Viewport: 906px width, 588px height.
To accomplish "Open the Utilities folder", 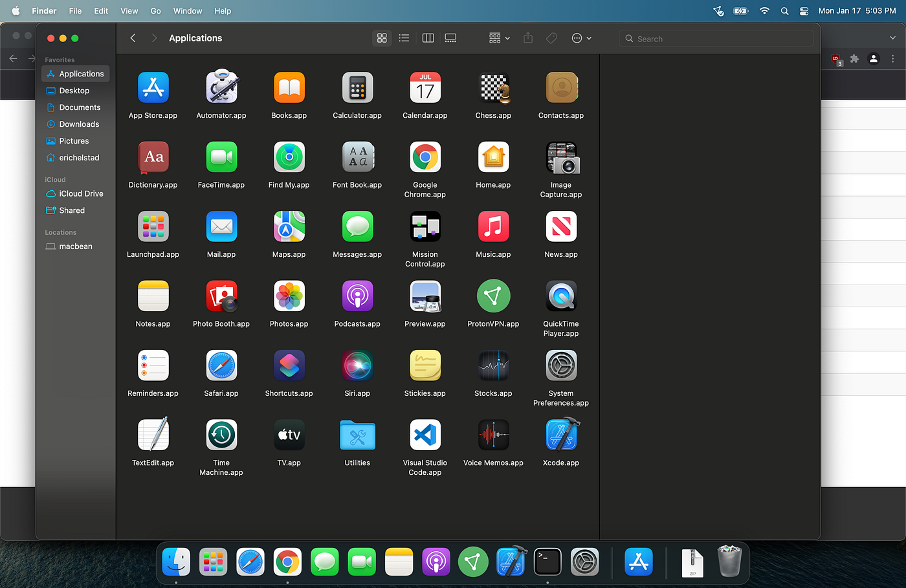I will tap(357, 435).
